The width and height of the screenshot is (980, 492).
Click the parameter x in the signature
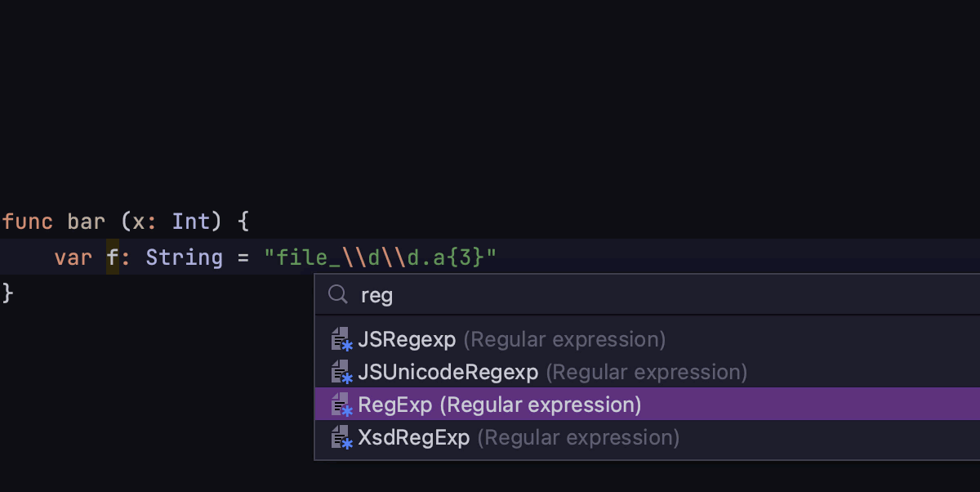click(x=138, y=221)
